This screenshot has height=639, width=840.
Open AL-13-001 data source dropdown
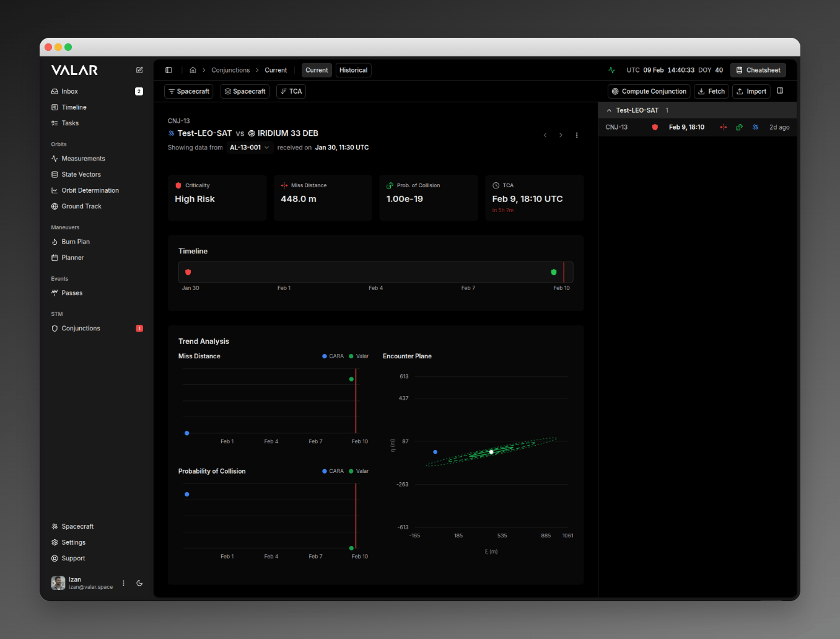coord(249,148)
